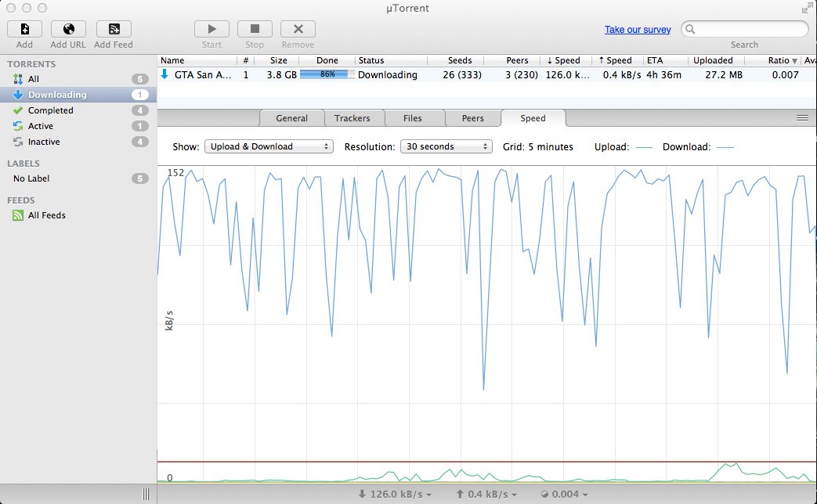Switch to the General tab
Screen dimensions: 817x504
point(291,118)
